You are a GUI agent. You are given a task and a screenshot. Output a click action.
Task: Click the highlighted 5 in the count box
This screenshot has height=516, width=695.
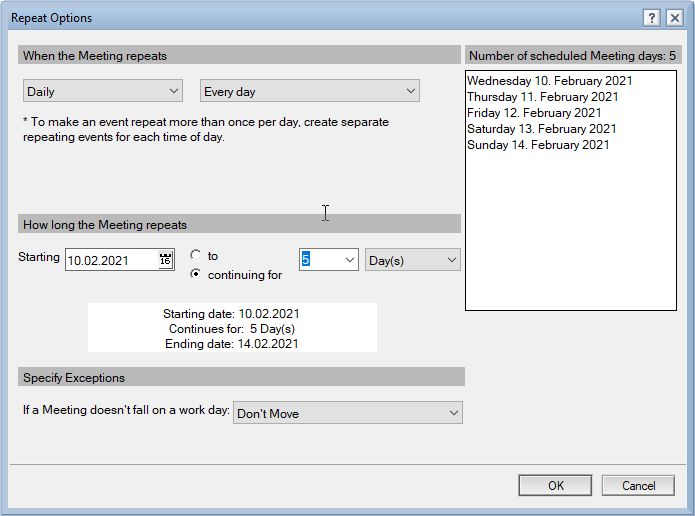coord(305,259)
